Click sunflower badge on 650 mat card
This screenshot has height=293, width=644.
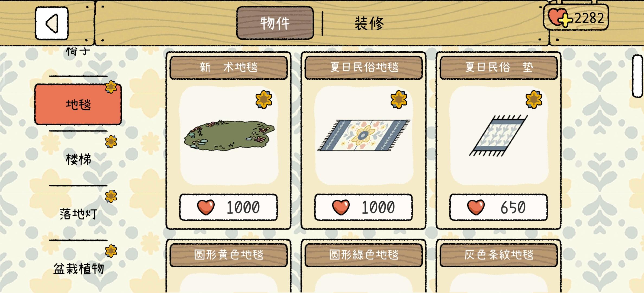(534, 100)
